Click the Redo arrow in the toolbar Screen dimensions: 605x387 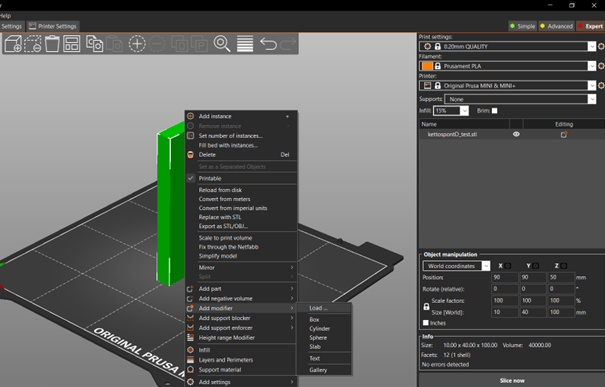point(288,44)
